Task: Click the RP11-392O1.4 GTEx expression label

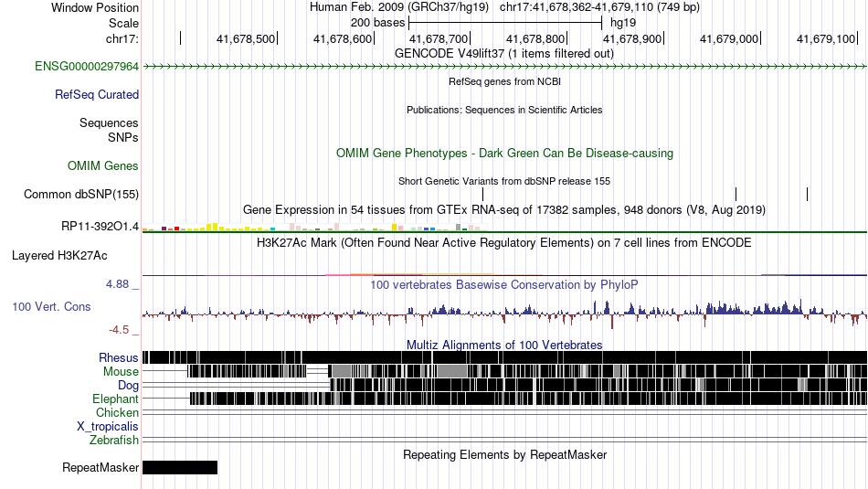Action: coord(101,226)
